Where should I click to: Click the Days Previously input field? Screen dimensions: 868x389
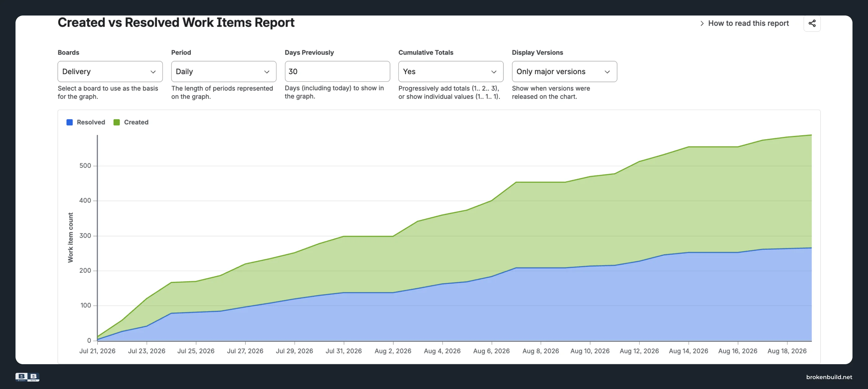click(x=337, y=71)
